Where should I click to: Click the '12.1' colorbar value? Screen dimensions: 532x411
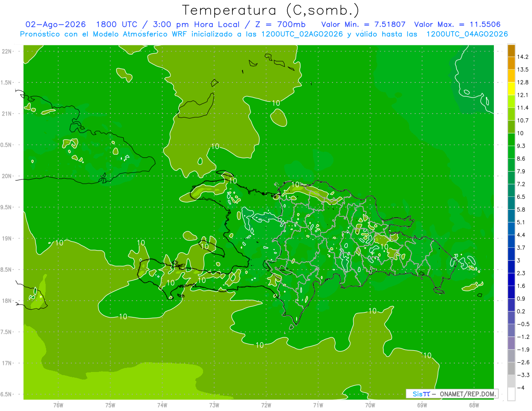tap(523, 95)
